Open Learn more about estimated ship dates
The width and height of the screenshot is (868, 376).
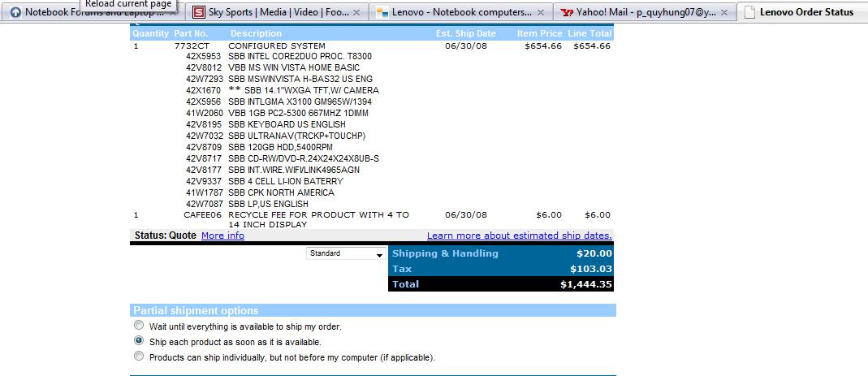point(519,236)
